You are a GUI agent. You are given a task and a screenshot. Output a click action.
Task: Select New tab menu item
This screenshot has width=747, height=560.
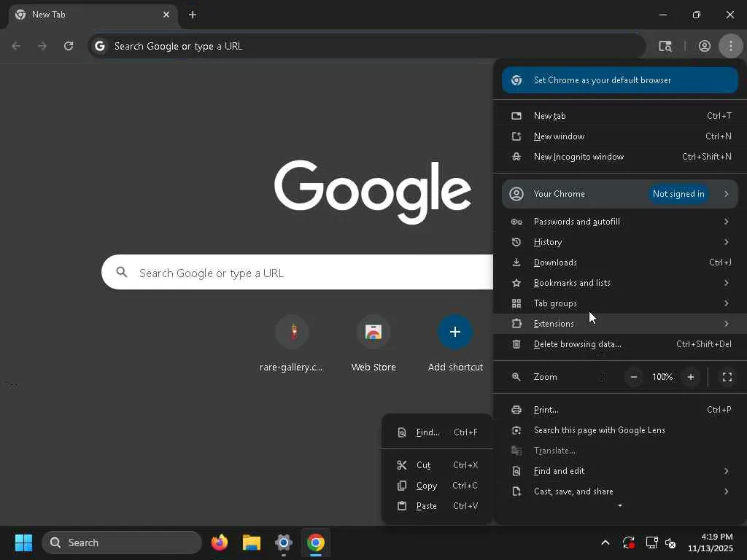pyautogui.click(x=620, y=116)
